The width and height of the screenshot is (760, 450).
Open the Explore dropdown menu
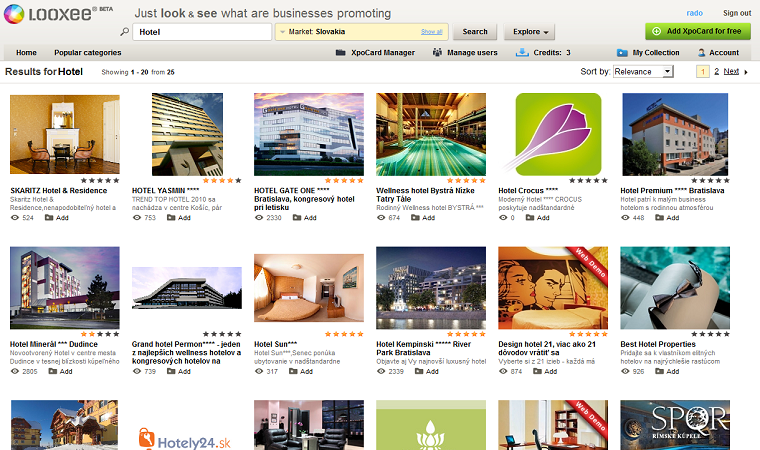[x=529, y=32]
